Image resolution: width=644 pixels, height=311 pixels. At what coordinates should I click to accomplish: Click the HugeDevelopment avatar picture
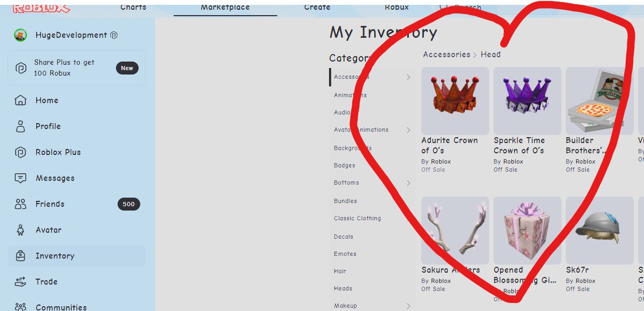[20, 36]
